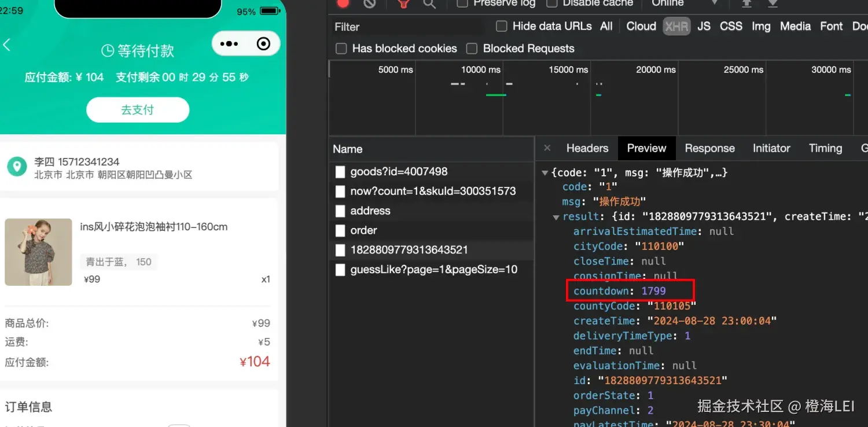Open network search with the magnifier icon
The width and height of the screenshot is (868, 427).
click(x=429, y=3)
